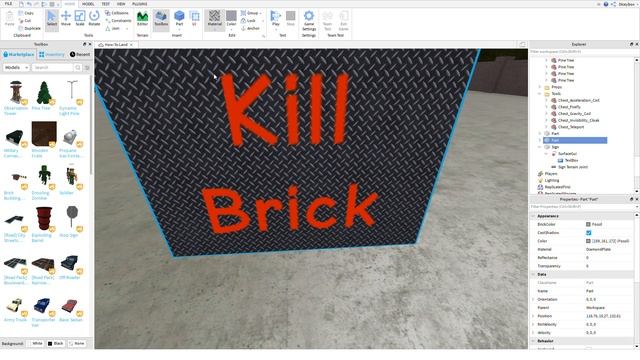Viewport: 640px width, 360px height.
Task: Activate the Move tool
Action: (66, 19)
